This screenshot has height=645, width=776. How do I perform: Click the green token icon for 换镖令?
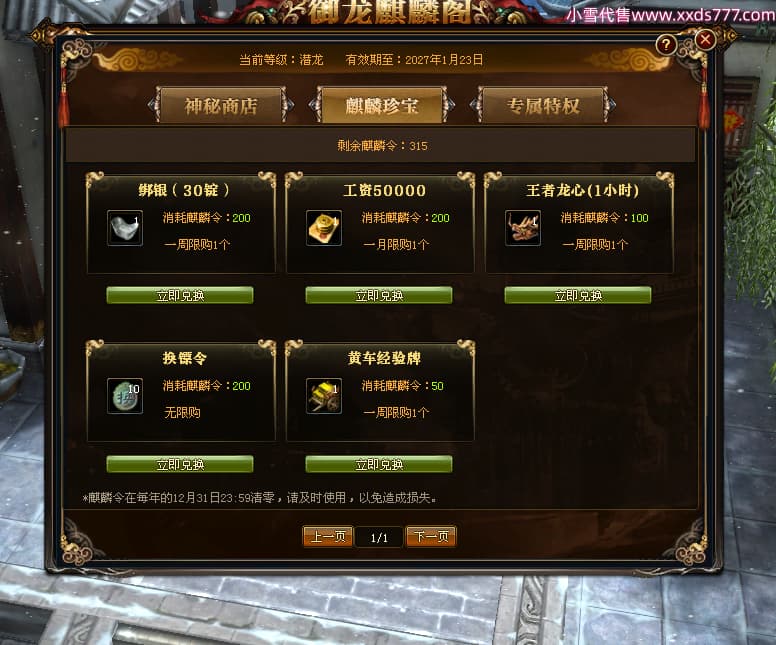coord(125,396)
